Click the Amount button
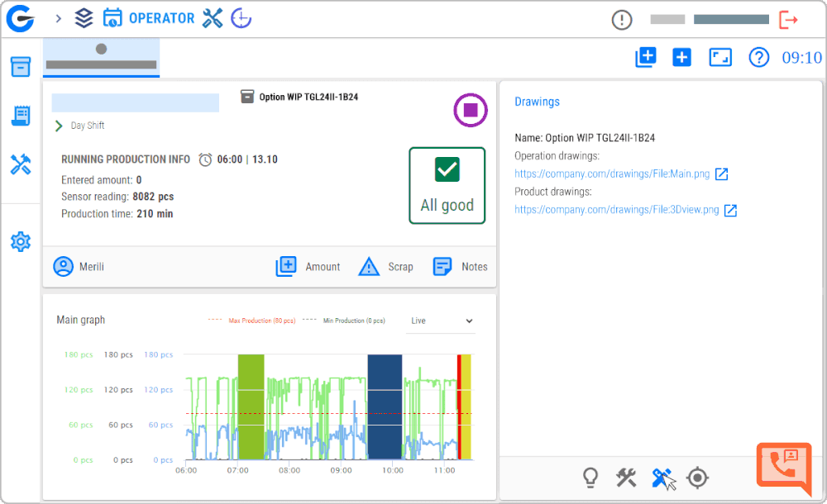This screenshot has height=504, width=827. tap(308, 267)
